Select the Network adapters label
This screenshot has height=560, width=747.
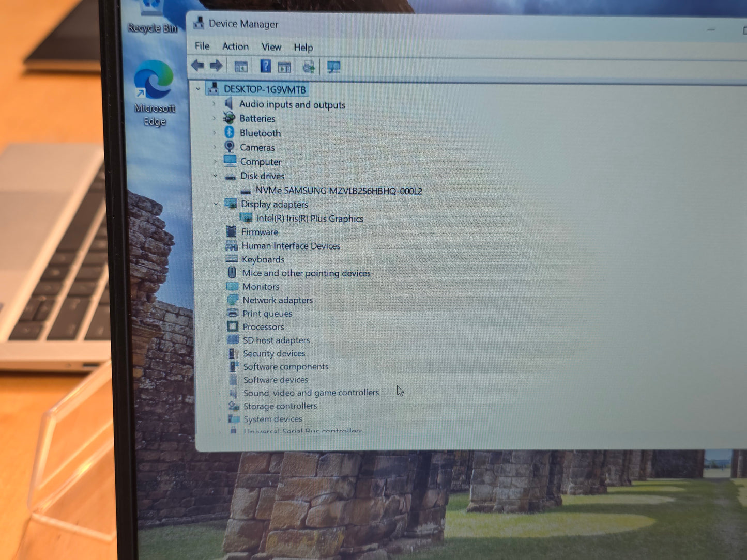pos(278,300)
